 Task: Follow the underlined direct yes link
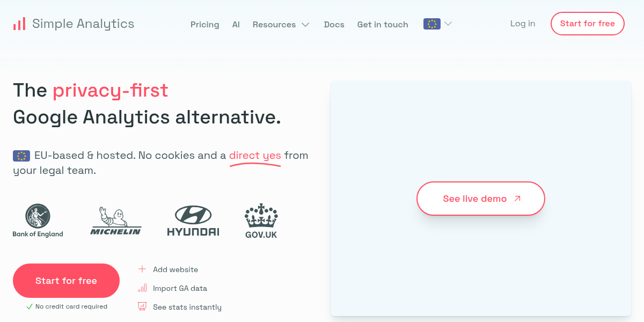click(255, 156)
